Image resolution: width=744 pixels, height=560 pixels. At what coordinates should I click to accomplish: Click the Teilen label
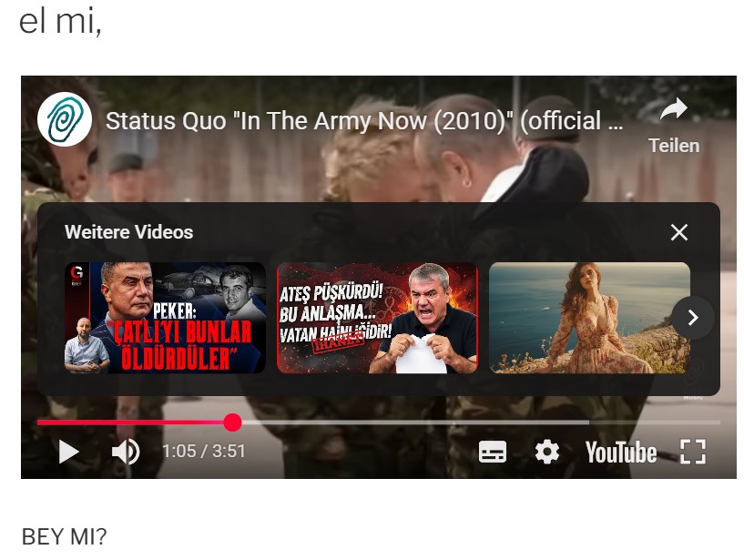click(x=674, y=146)
